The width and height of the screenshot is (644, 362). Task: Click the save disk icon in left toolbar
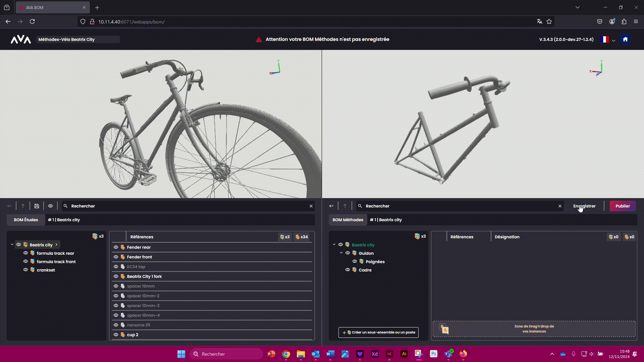[37, 206]
